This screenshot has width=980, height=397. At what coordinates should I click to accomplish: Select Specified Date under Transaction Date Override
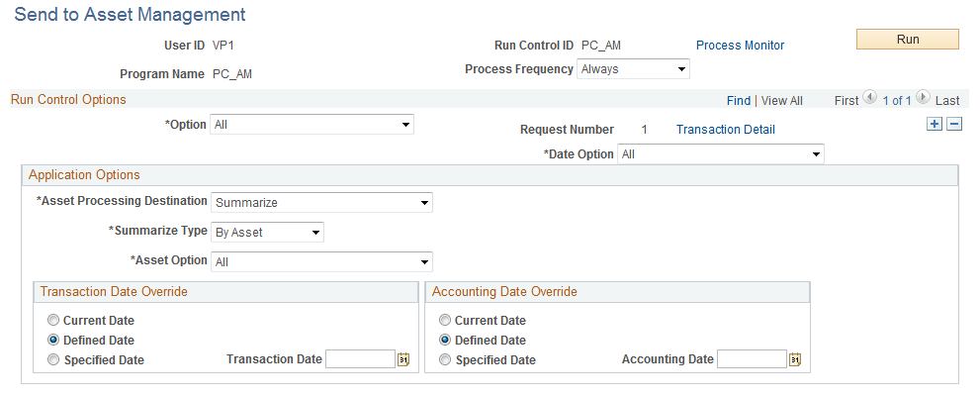point(53,360)
